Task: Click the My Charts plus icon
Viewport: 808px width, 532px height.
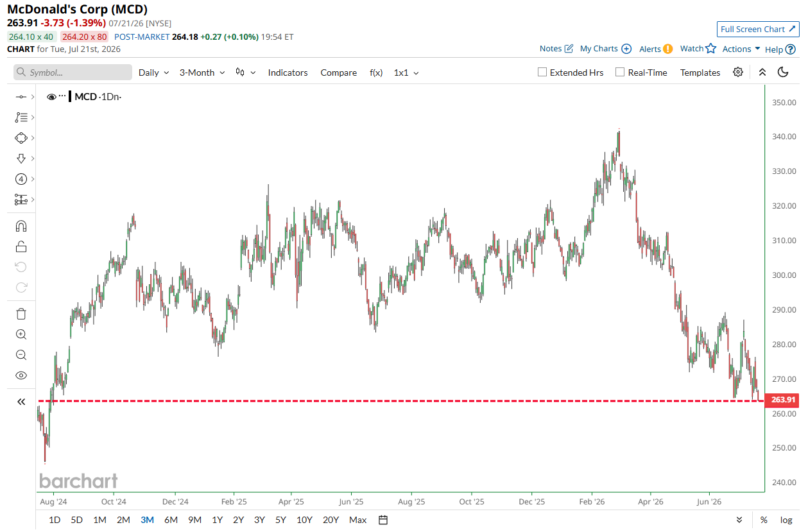Action: click(x=626, y=49)
